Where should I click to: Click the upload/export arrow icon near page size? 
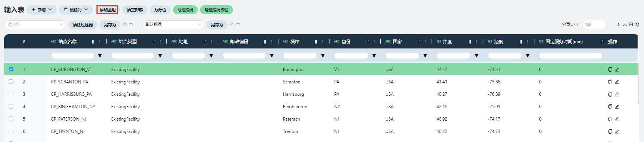pyautogui.click(x=618, y=25)
